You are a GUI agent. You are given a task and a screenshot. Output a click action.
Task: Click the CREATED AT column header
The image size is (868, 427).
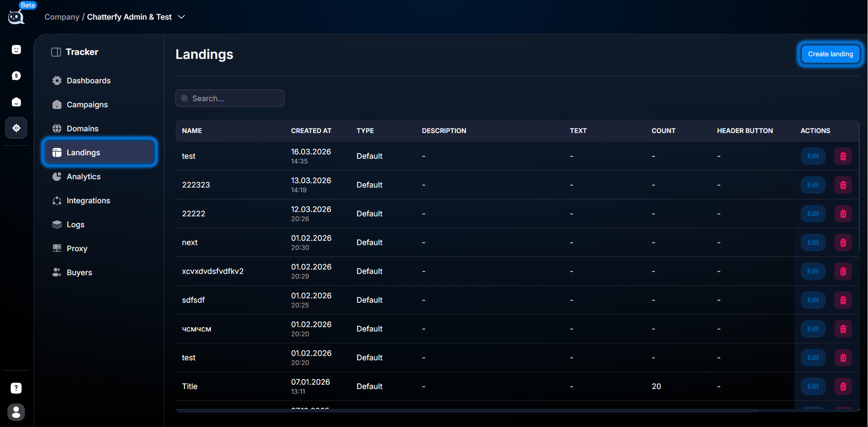pyautogui.click(x=311, y=131)
